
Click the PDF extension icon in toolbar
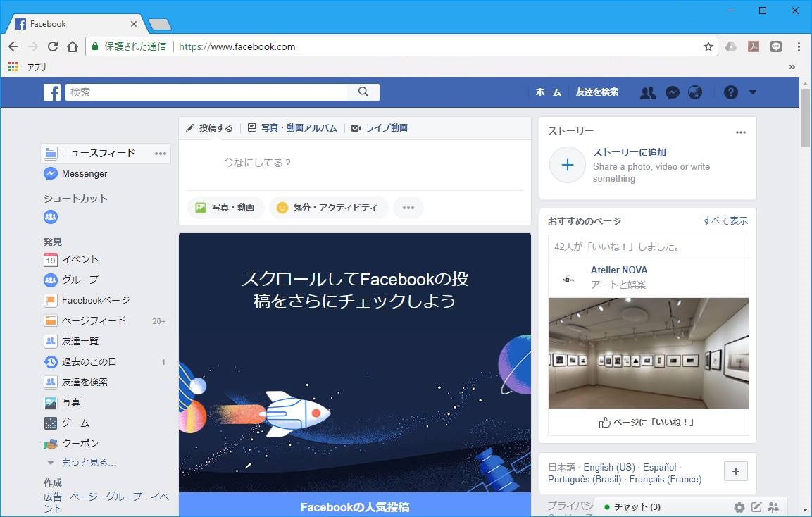click(x=753, y=46)
